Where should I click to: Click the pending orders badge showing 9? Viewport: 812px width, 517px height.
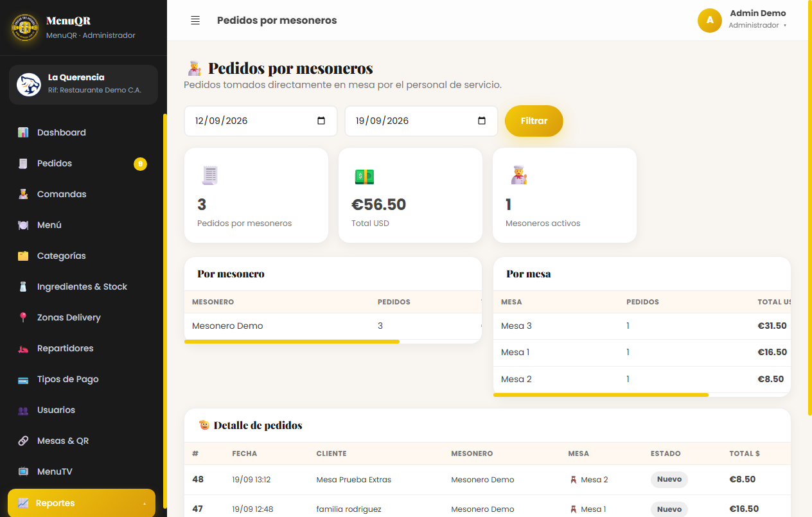(140, 164)
